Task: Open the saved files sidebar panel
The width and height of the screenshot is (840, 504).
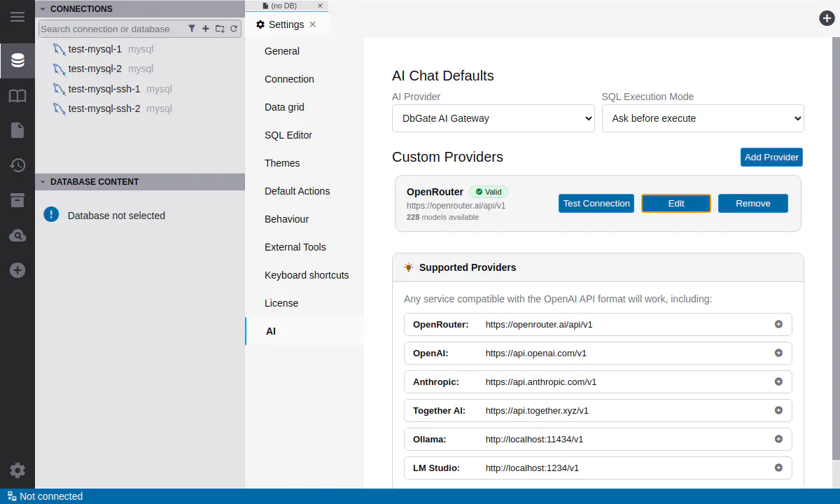Action: click(17, 130)
